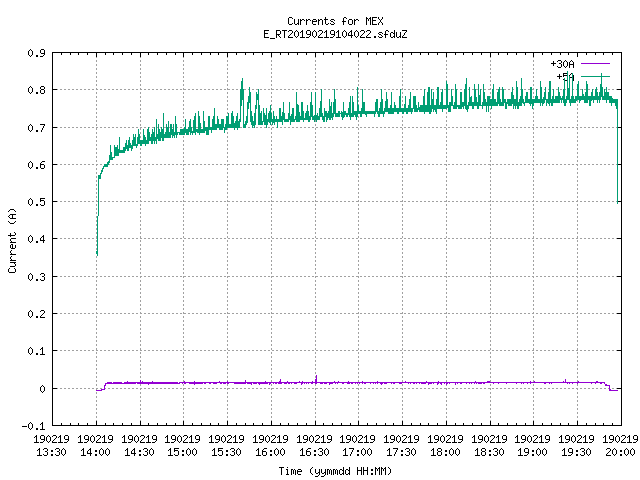
Task: Select the 0.1 y-axis tick label
Action: click(36, 351)
